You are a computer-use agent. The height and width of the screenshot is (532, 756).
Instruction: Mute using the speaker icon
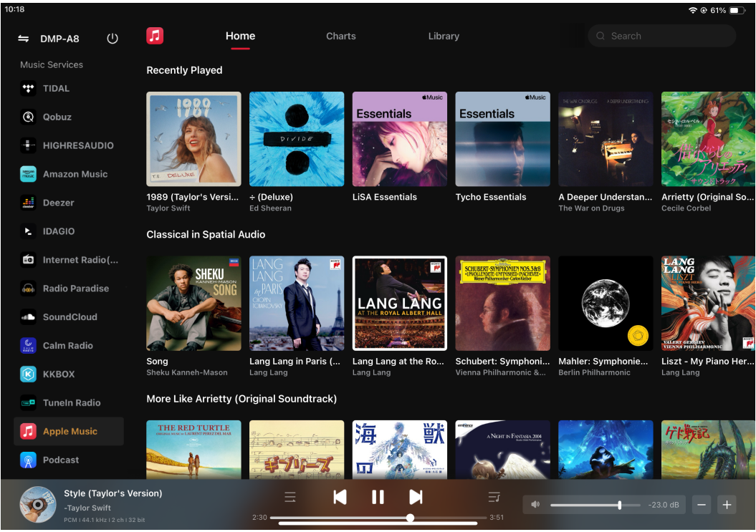point(535,505)
